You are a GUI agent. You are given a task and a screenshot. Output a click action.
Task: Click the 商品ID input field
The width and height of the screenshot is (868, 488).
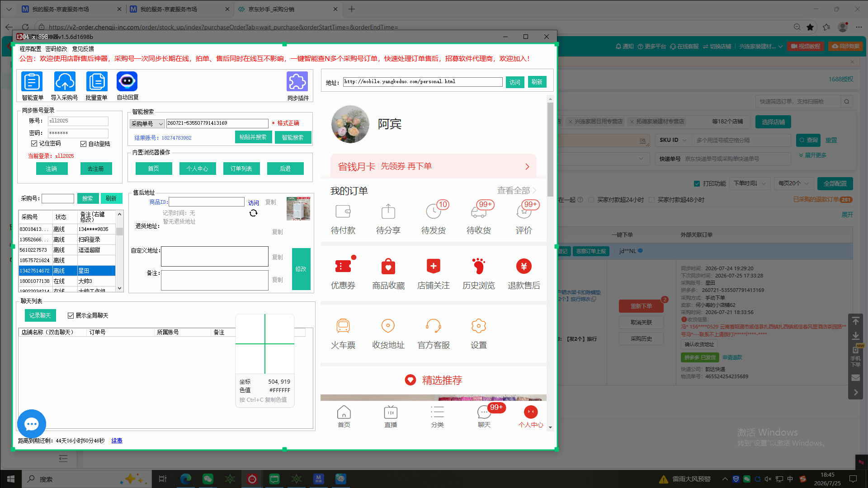[x=207, y=202]
